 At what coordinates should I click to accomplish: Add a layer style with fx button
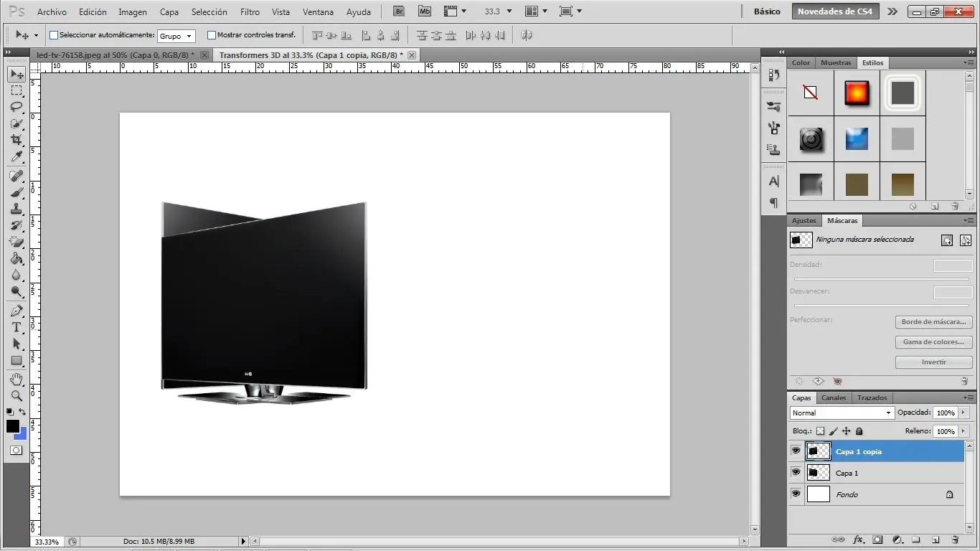coord(858,540)
